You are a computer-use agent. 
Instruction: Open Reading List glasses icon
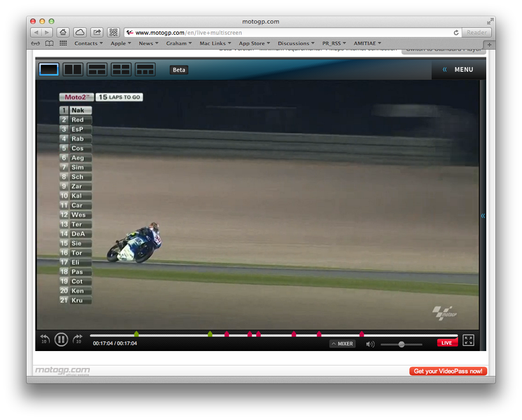tap(35, 43)
